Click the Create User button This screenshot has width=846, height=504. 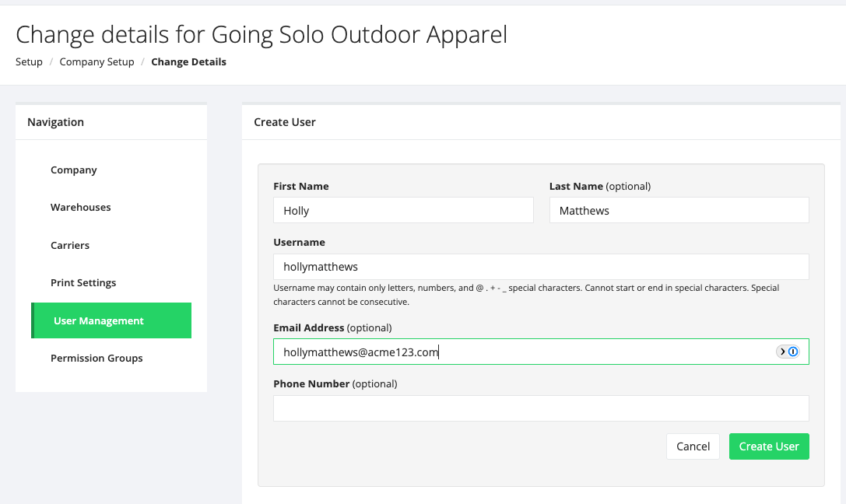point(769,446)
